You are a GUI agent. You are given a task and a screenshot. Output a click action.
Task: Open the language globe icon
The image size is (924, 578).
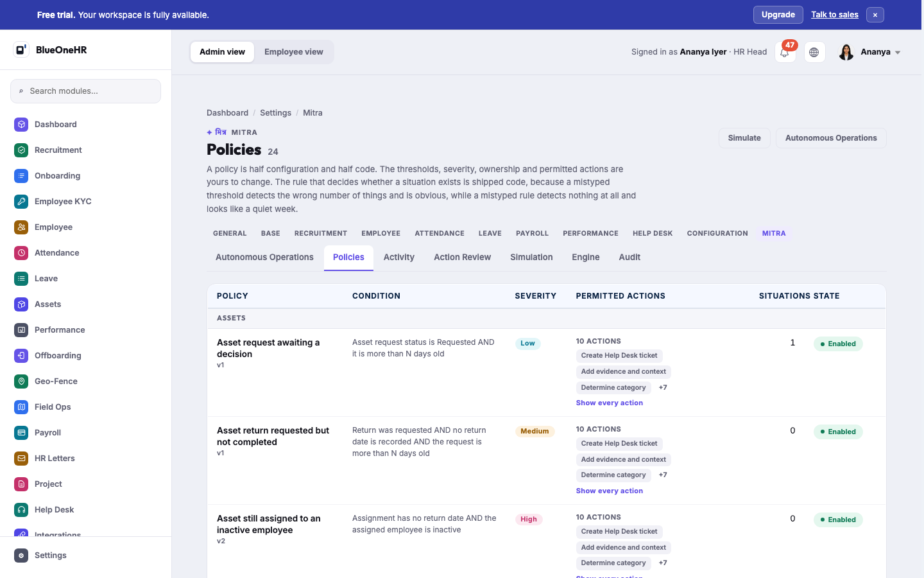coord(814,52)
